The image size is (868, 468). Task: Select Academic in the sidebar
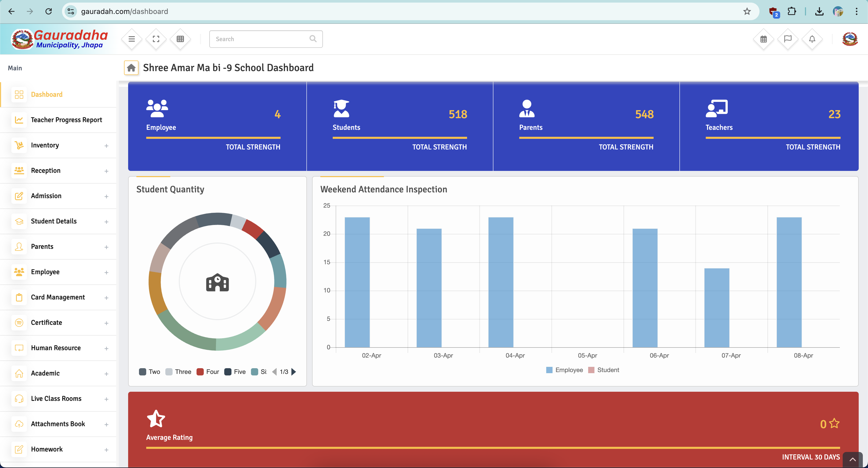(58, 373)
